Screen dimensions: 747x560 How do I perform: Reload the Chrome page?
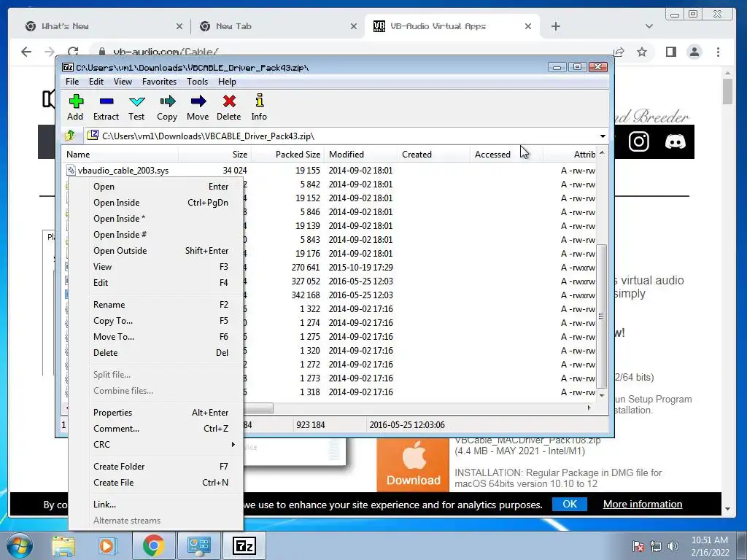pyautogui.click(x=73, y=52)
